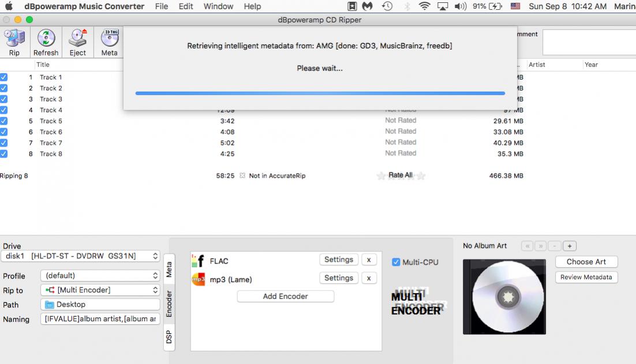Click the Naming input field

coord(100,319)
